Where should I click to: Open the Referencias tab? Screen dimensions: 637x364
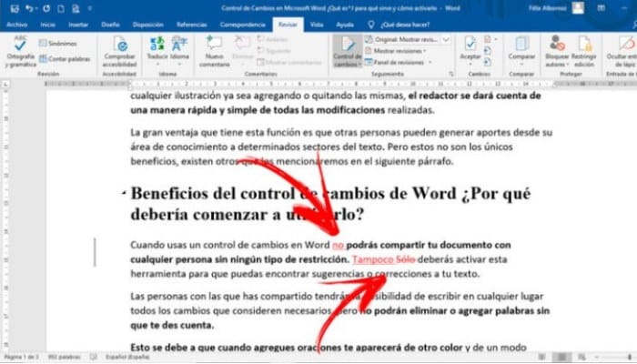[x=192, y=25]
